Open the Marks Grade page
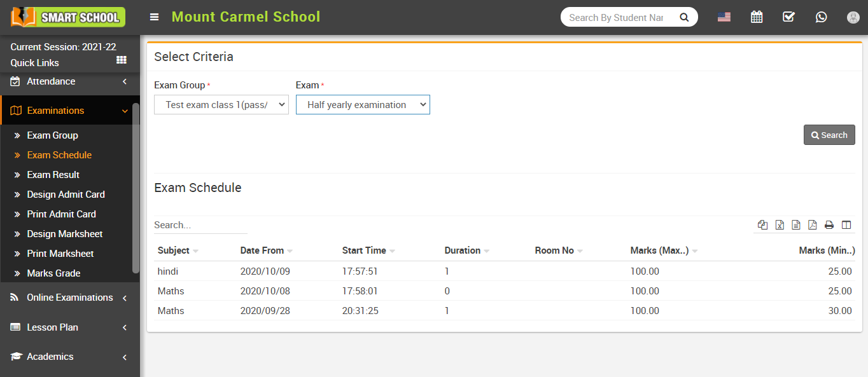Image resolution: width=868 pixels, height=377 pixels. [55, 273]
